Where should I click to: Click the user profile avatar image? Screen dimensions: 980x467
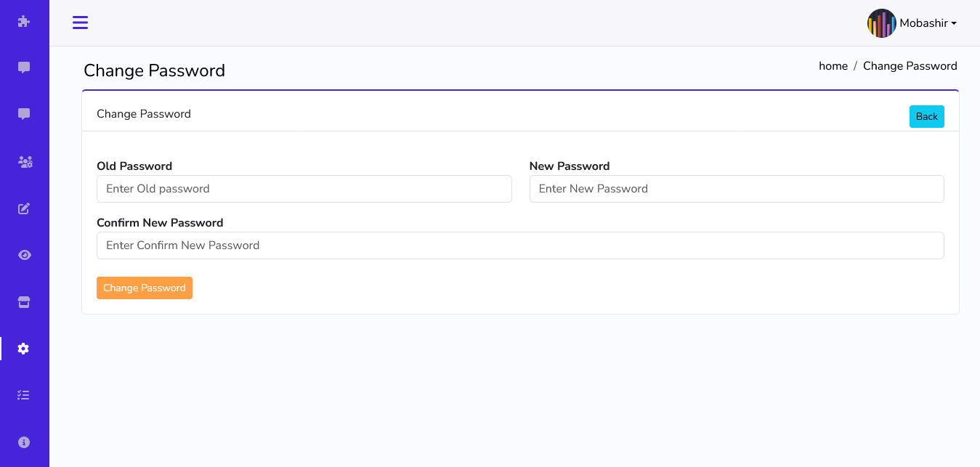[881, 23]
